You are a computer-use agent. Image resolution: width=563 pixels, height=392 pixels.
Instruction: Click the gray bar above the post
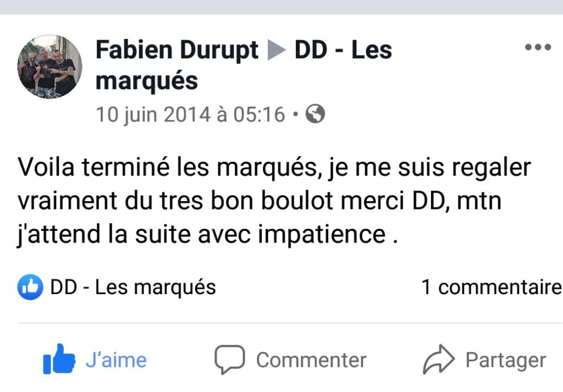(x=281, y=7)
